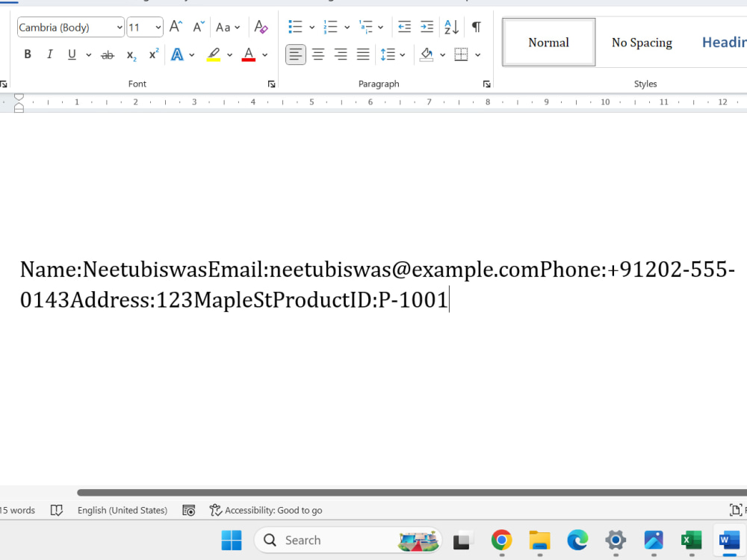This screenshot has width=747, height=560.
Task: Click Increase Indent icon
Action: (427, 27)
